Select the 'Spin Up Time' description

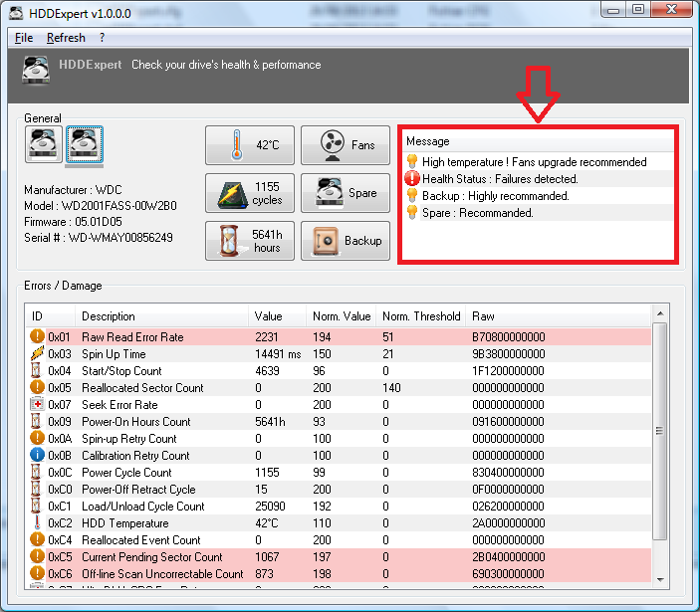pos(114,353)
